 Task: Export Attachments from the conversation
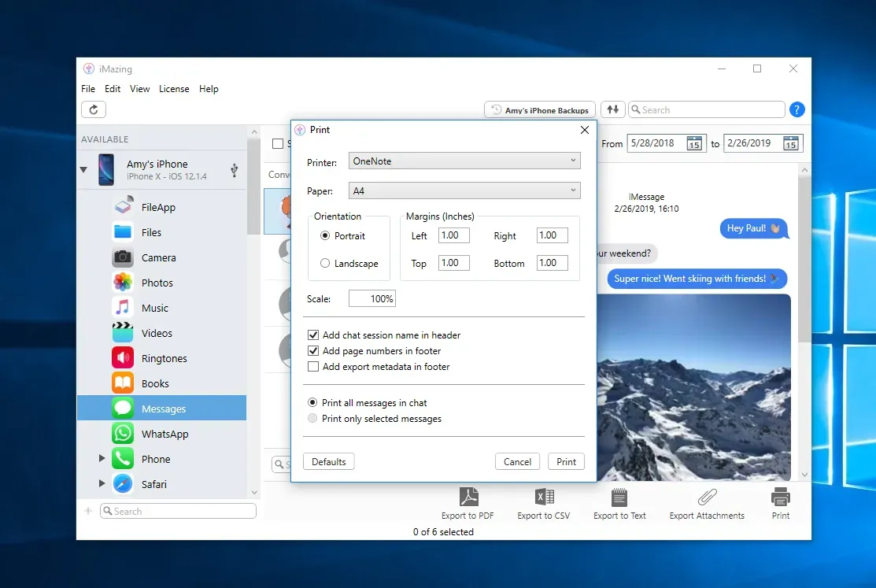click(x=706, y=504)
